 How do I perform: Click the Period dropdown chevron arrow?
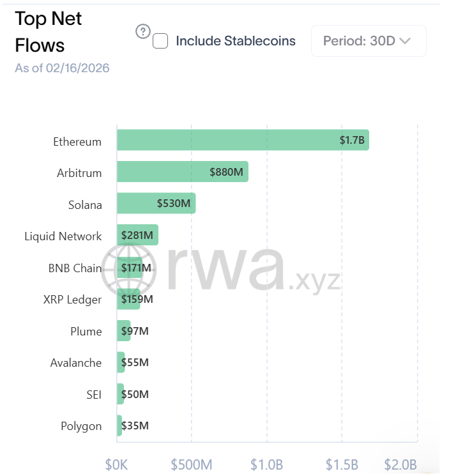pyautogui.click(x=404, y=41)
